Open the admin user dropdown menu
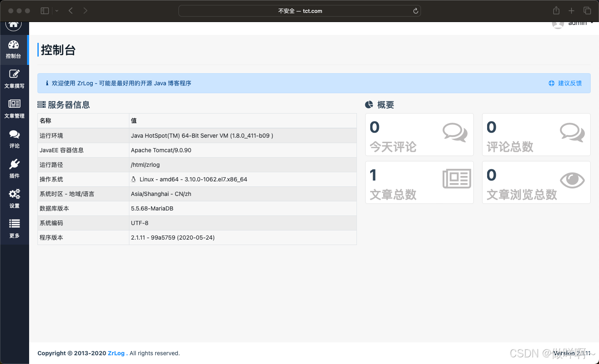 pyautogui.click(x=581, y=24)
